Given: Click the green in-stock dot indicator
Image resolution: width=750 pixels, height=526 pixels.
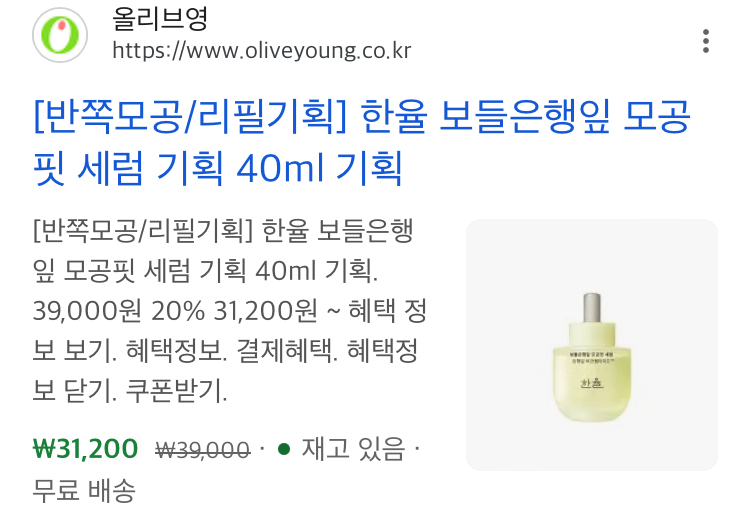Looking at the screenshot, I should (284, 449).
